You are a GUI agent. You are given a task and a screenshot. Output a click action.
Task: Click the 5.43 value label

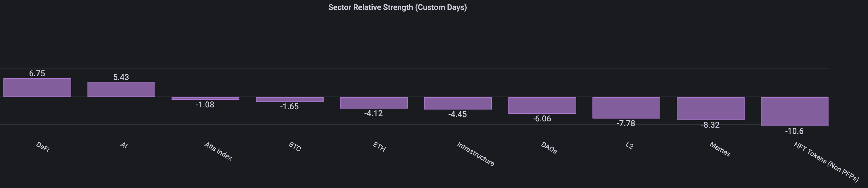121,77
